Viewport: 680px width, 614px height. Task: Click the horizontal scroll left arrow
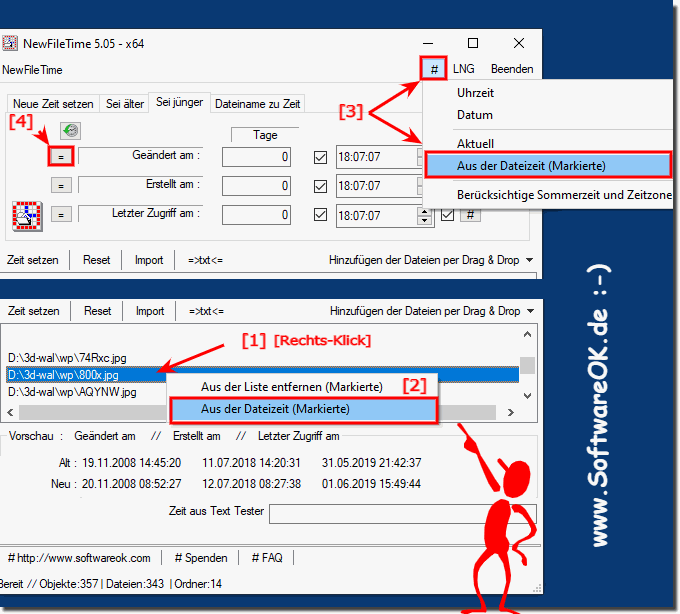[x=10, y=412]
